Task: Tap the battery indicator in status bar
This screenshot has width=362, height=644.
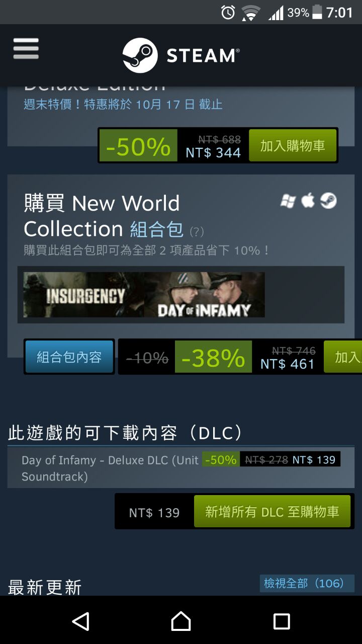Action: [x=317, y=13]
